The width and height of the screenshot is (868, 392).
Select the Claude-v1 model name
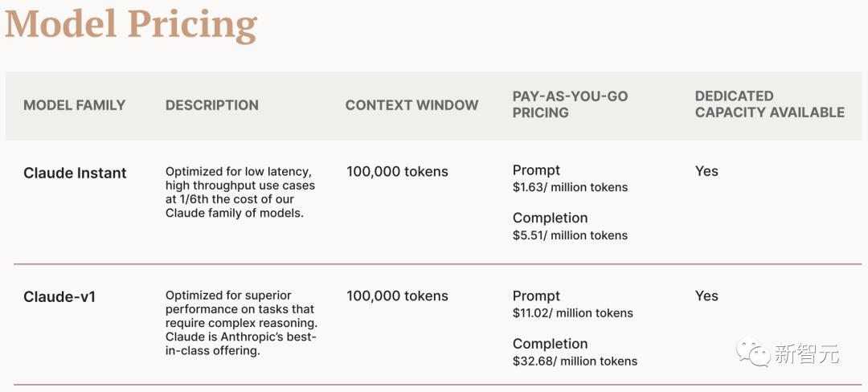(59, 297)
